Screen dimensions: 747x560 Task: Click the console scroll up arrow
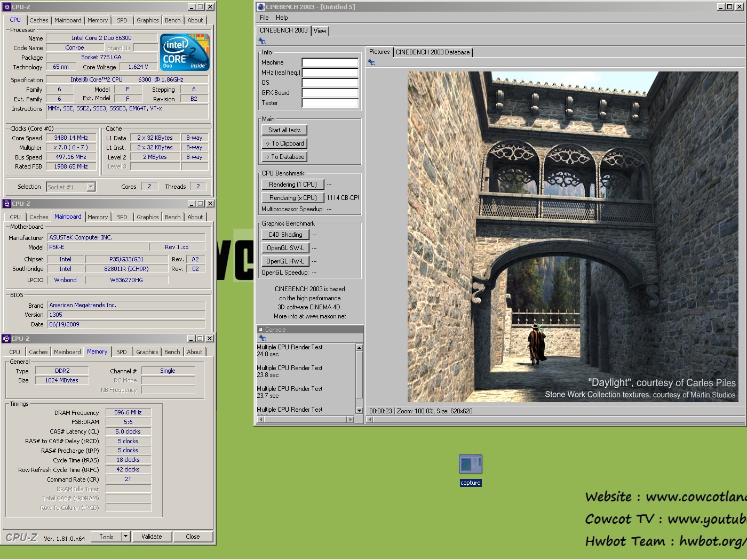tap(359, 348)
